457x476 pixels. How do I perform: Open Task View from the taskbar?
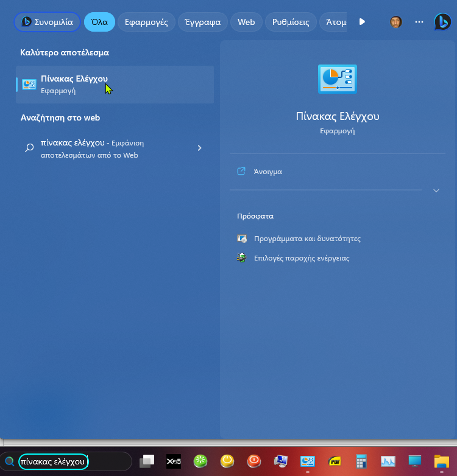[147, 461]
